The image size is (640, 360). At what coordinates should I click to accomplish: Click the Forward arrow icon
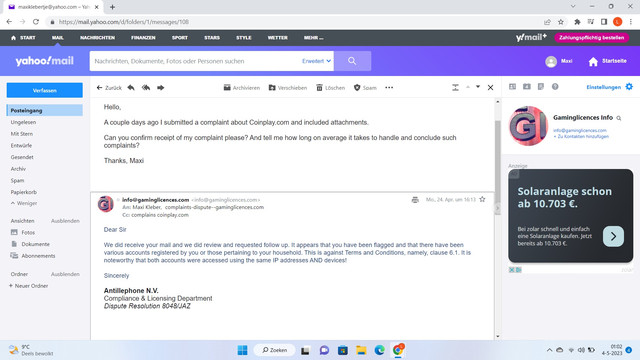(x=160, y=87)
